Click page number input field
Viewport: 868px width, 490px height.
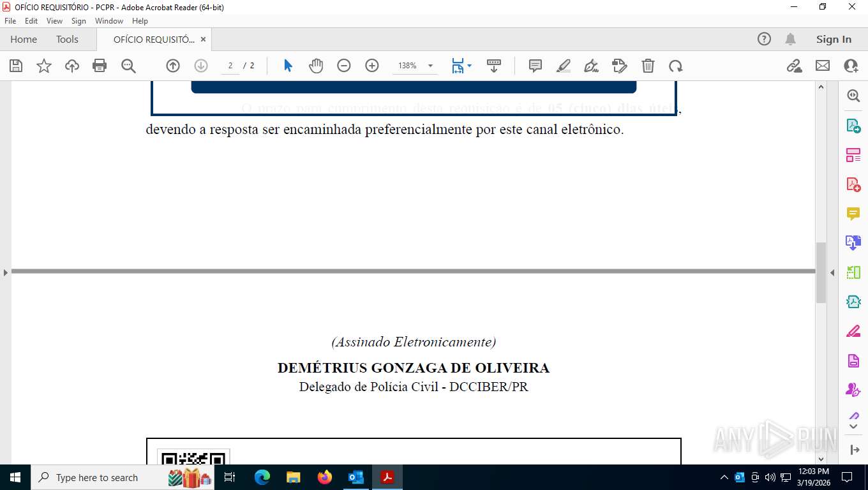click(230, 66)
